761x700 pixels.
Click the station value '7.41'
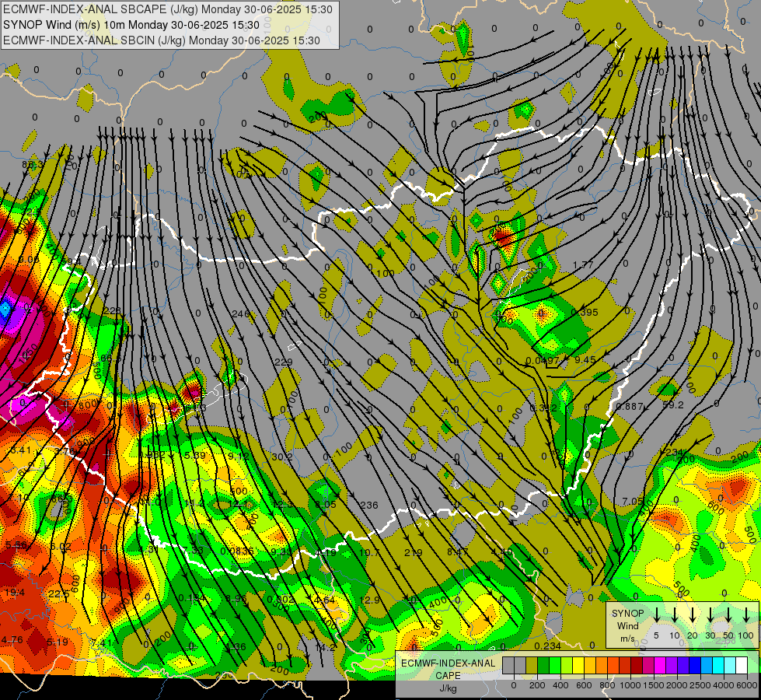tap(101, 643)
